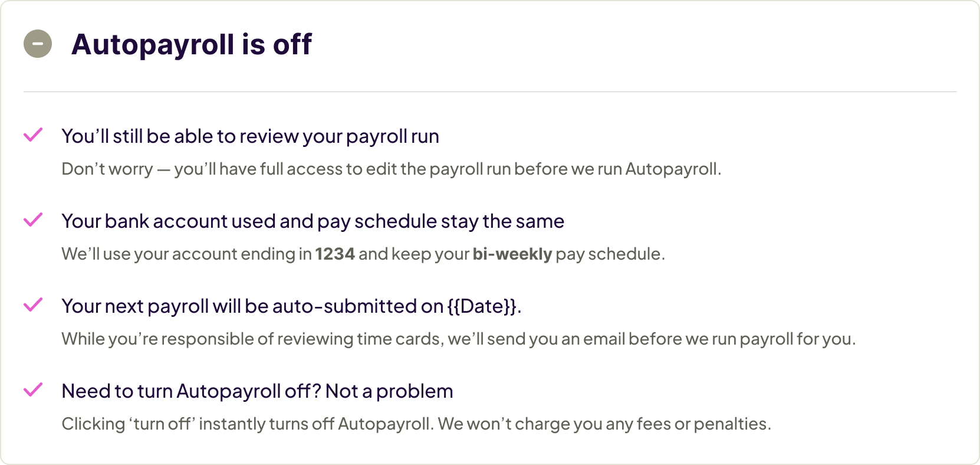Click 'Your next payroll will be auto-submitted' title
The height and width of the screenshot is (465, 980).
[x=254, y=306]
